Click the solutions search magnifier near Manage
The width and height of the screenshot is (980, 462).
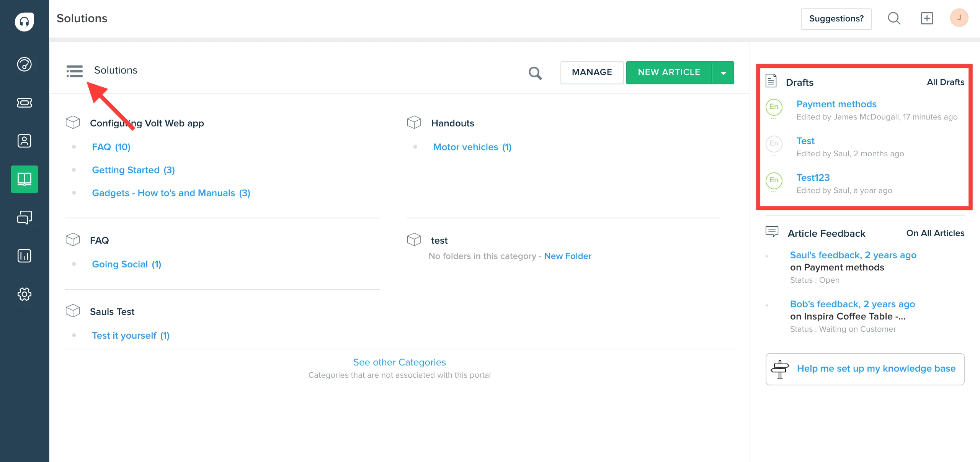[x=535, y=73]
